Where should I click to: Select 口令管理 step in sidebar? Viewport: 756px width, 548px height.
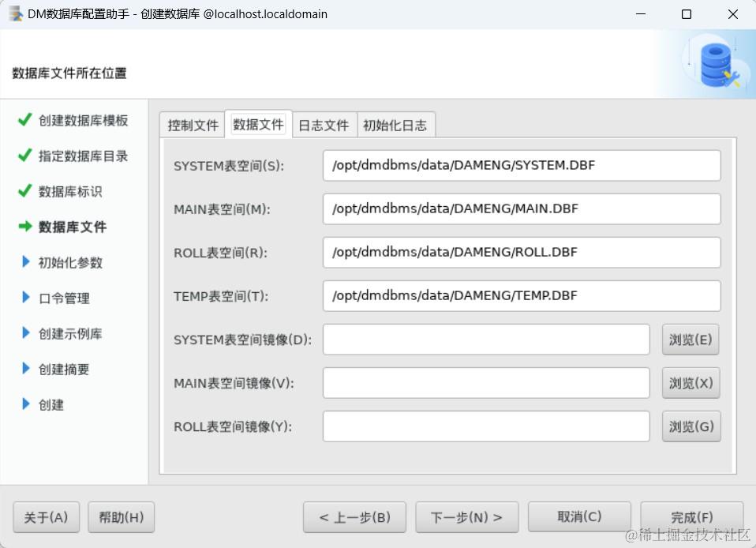pyautogui.click(x=64, y=298)
